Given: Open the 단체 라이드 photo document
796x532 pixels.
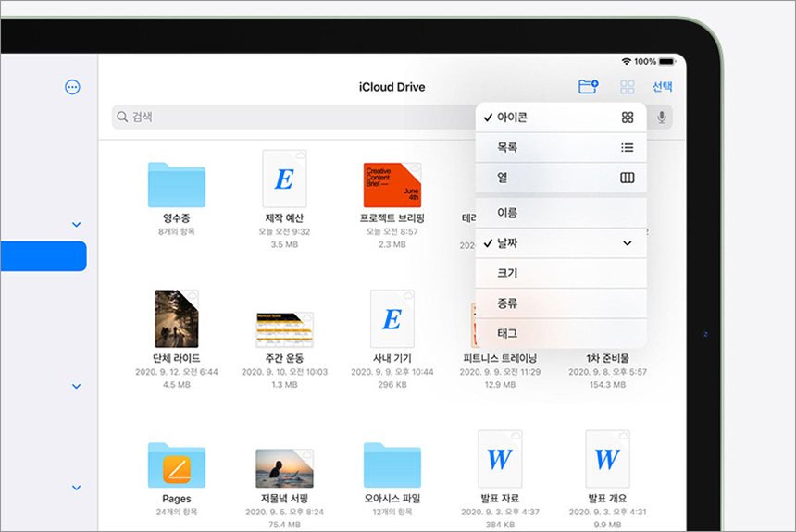Looking at the screenshot, I should 177,319.
